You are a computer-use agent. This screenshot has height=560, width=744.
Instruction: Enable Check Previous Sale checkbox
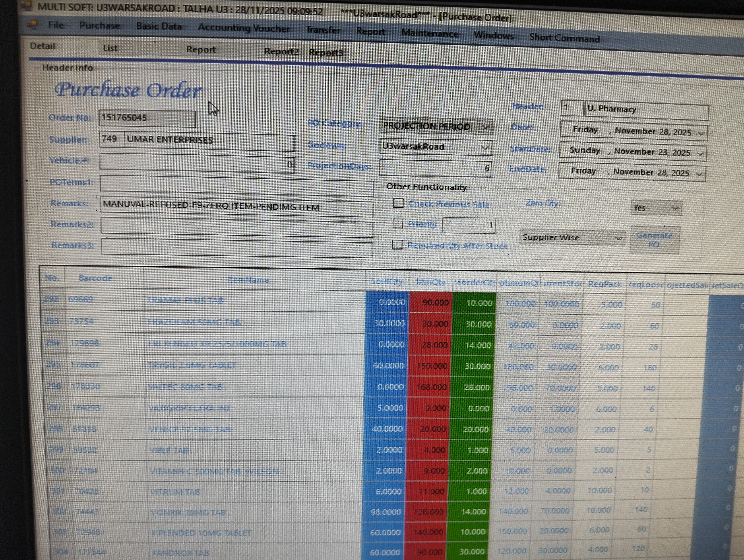(398, 203)
